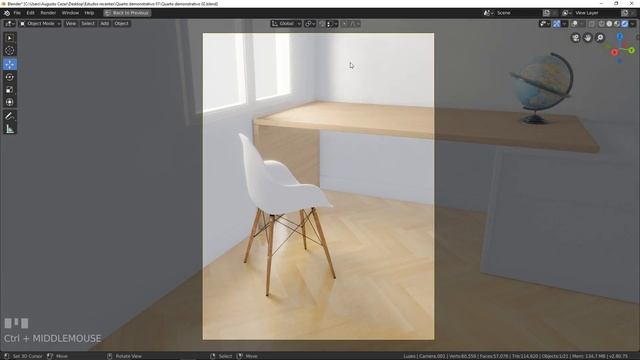Activate the Move tool in toolbar
Screen dimensions: 640x360
(10, 64)
